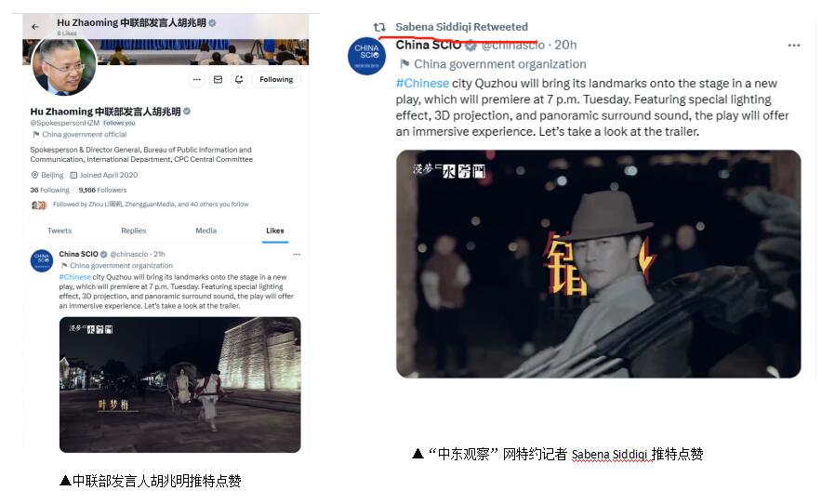This screenshot has width=835, height=504.
Task: Click the #Chinese hashtag in the left tweet
Action: pos(74,277)
